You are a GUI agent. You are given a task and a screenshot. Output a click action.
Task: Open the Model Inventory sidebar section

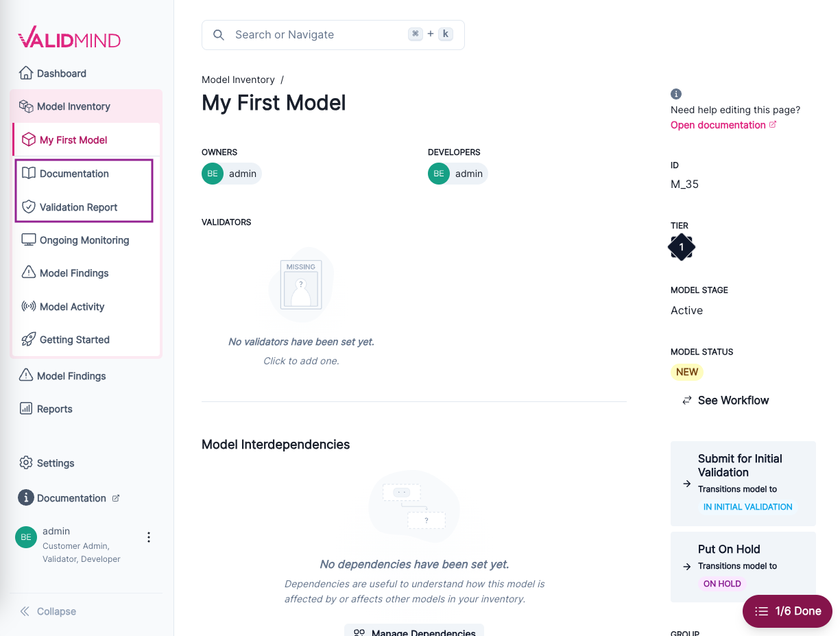[73, 106]
